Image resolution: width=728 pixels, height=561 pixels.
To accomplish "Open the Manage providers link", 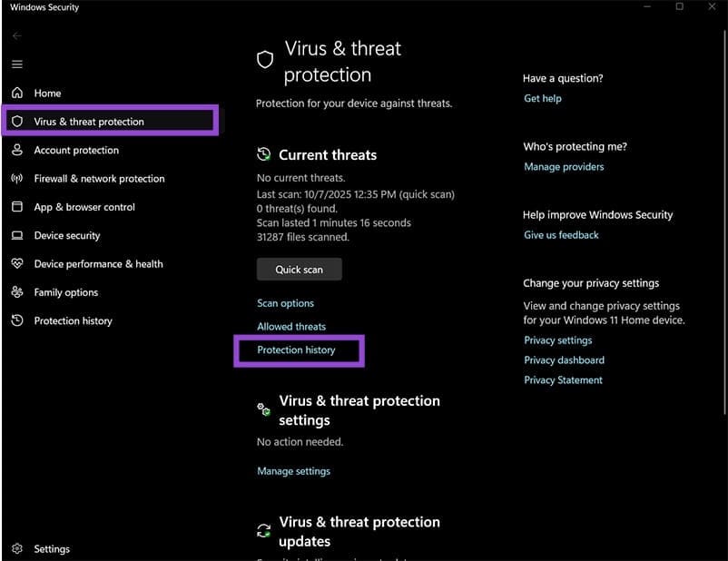I will tap(563, 167).
